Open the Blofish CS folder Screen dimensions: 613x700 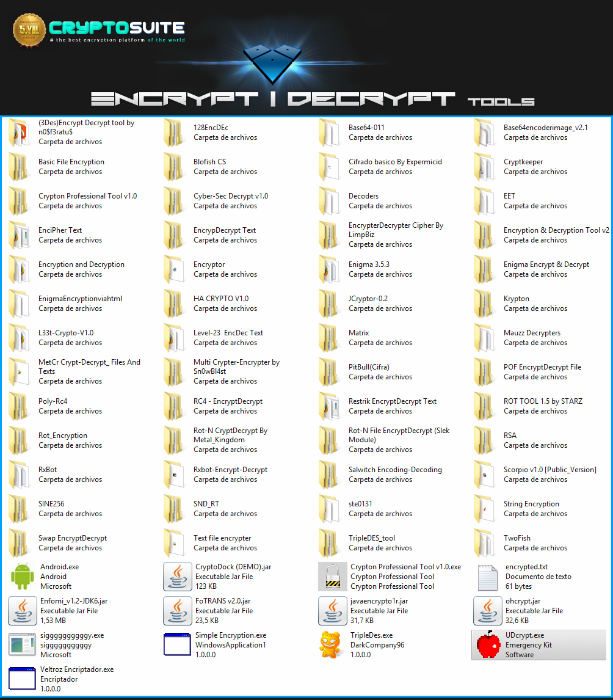(x=173, y=167)
